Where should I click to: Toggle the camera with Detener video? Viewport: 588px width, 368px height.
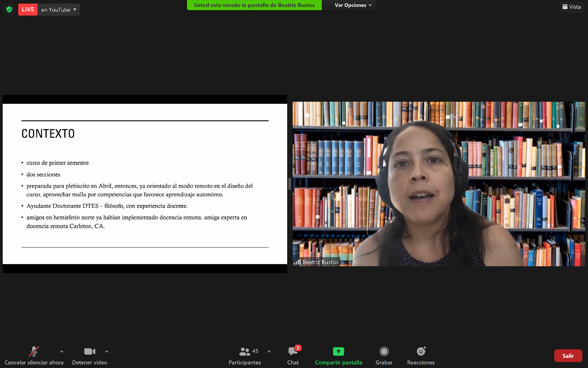pyautogui.click(x=90, y=352)
